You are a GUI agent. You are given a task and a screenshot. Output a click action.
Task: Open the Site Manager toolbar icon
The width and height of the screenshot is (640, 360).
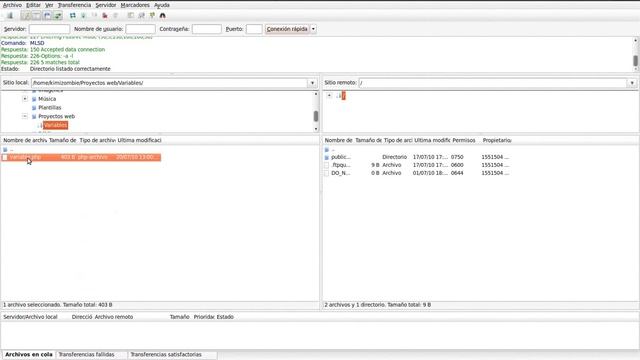tap(10, 16)
